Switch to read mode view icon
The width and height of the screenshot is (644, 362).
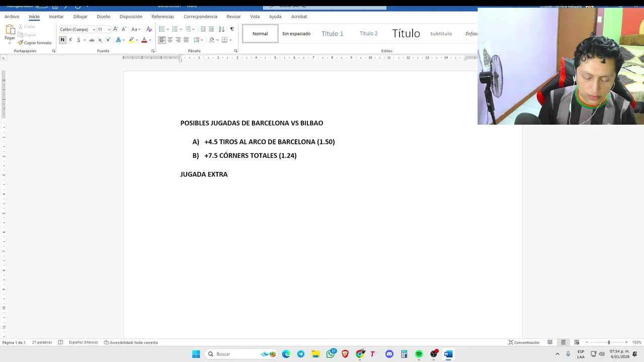pyautogui.click(x=550, y=342)
